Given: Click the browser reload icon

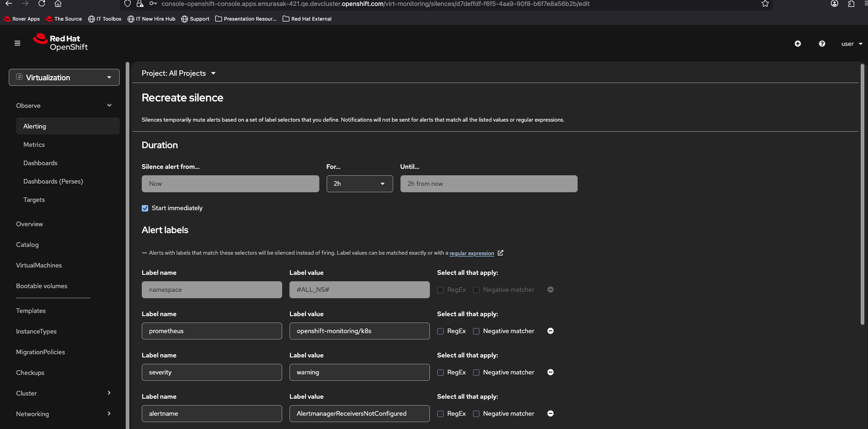Looking at the screenshot, I should (42, 4).
